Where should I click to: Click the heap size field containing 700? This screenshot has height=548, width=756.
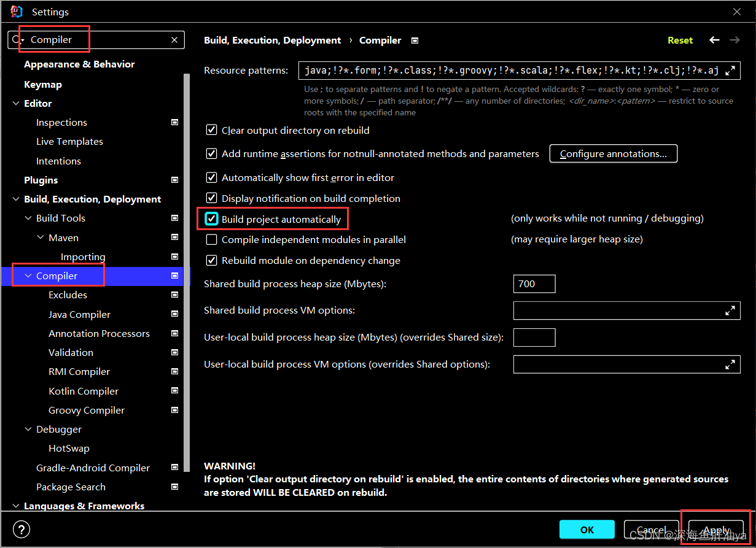click(x=534, y=284)
